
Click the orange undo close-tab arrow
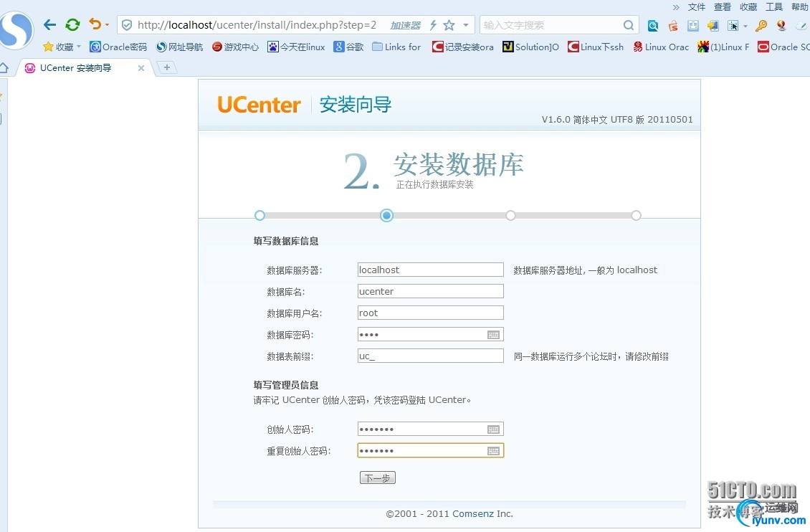click(x=95, y=24)
